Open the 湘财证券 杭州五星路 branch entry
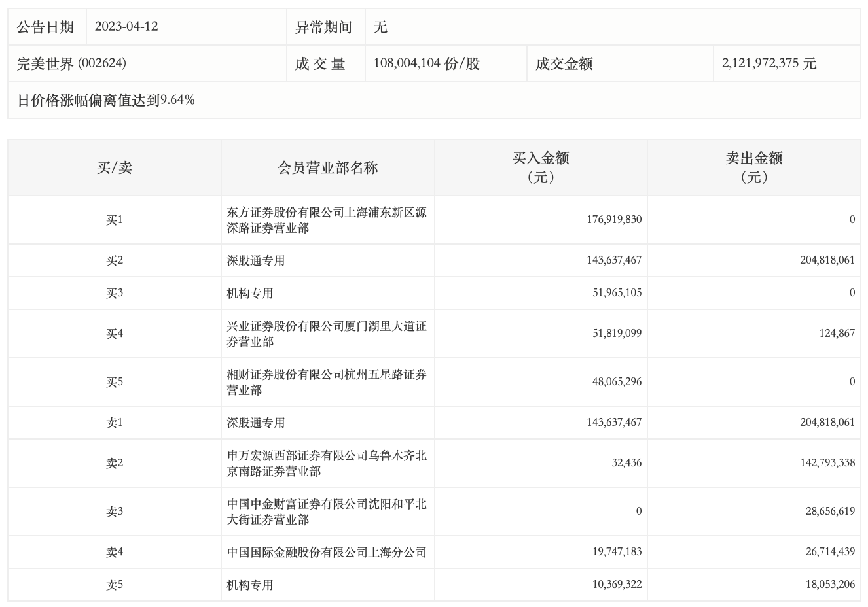 pos(327,382)
